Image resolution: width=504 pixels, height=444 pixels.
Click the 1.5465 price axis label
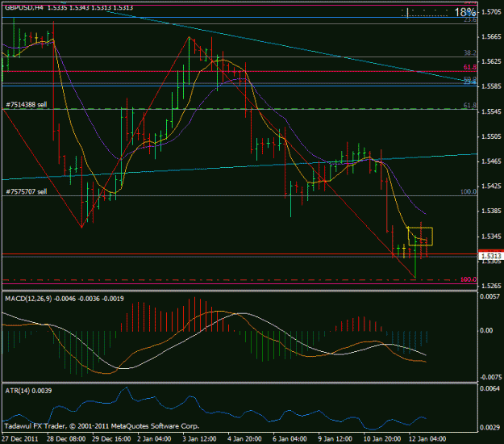coord(491,161)
